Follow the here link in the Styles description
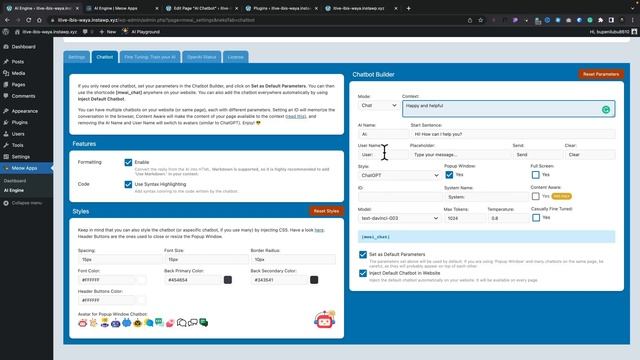Viewport: 640px width, 360px height. pyautogui.click(x=319, y=230)
